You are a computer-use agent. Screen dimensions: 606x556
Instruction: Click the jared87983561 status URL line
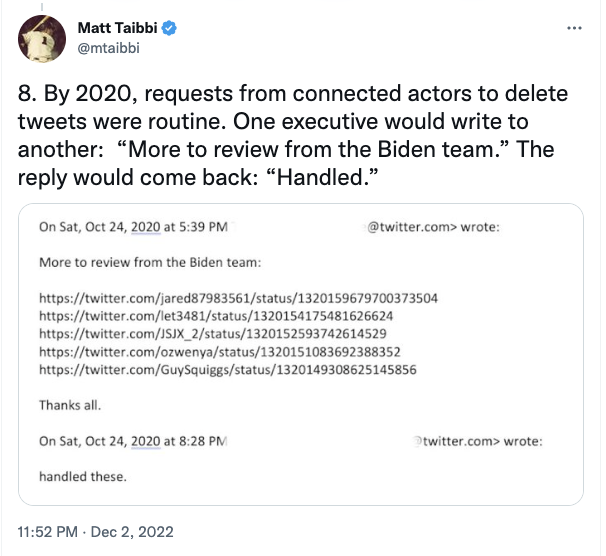pyautogui.click(x=238, y=298)
